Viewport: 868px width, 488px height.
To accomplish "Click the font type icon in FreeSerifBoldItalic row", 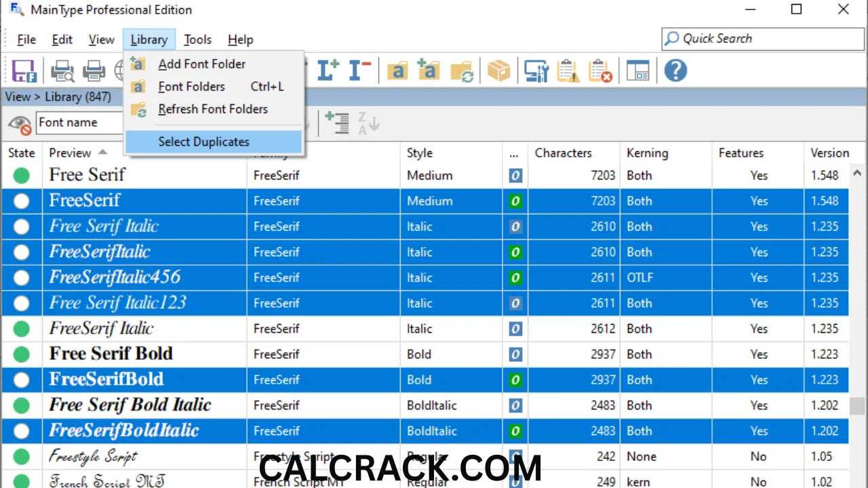I will point(515,431).
